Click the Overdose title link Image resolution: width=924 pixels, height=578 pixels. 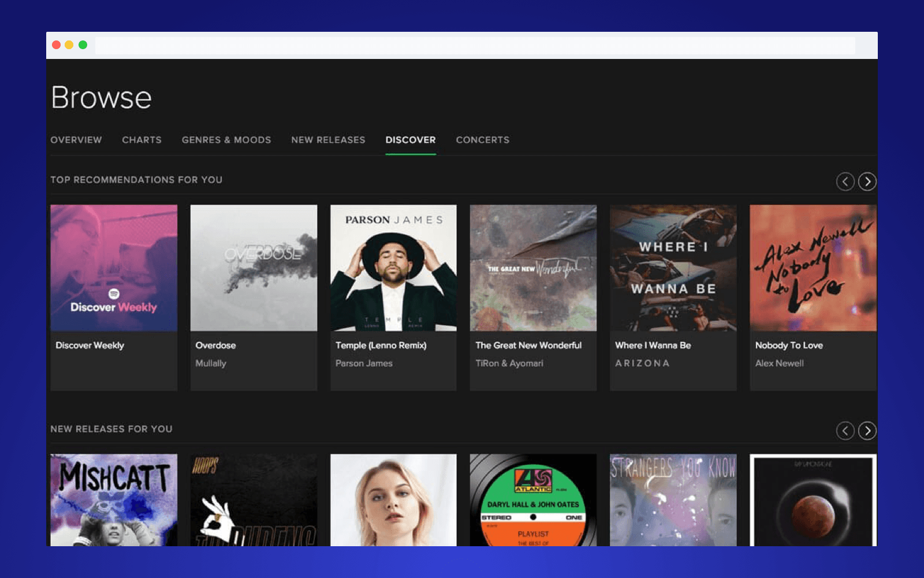coord(215,345)
